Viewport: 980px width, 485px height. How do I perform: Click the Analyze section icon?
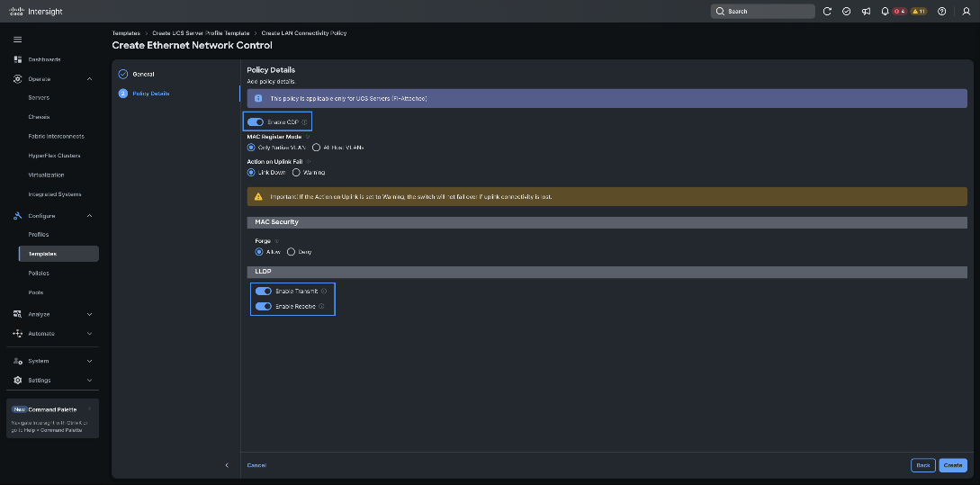(x=17, y=314)
